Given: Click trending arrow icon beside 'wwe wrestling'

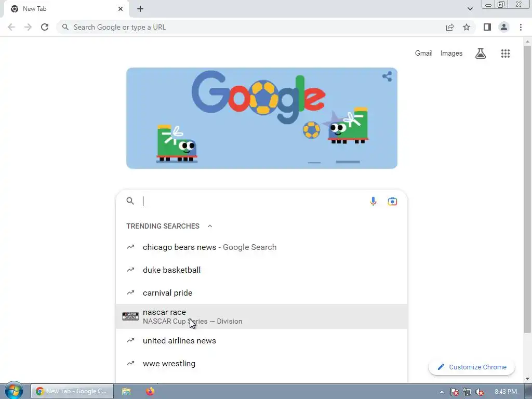Looking at the screenshot, I should coord(130,363).
